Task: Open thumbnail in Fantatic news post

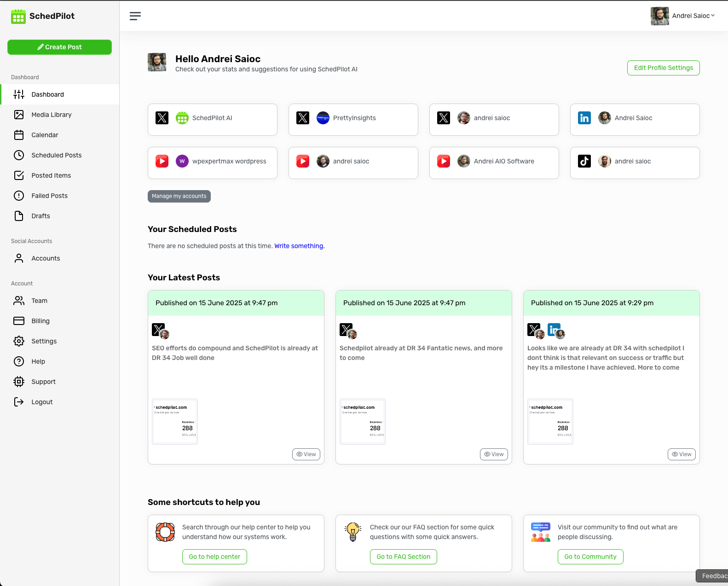Action: (x=363, y=422)
